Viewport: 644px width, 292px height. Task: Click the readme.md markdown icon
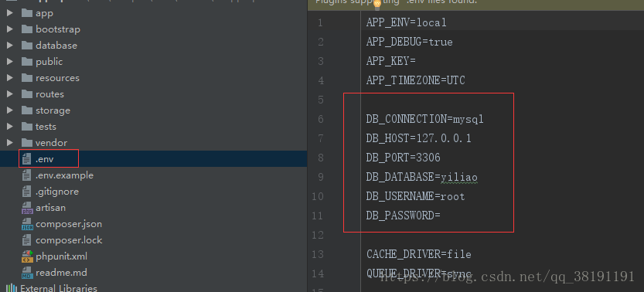pos(27,273)
